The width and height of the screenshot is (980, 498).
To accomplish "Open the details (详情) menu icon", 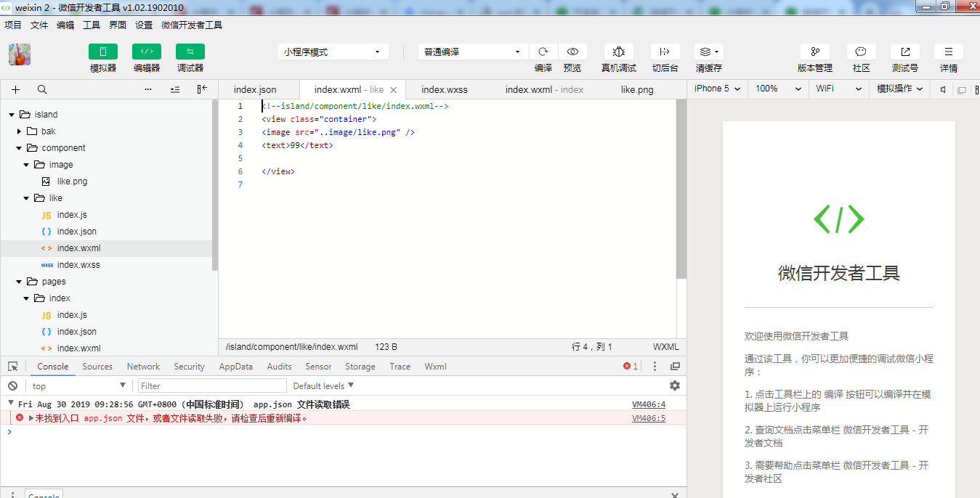I will 949,52.
